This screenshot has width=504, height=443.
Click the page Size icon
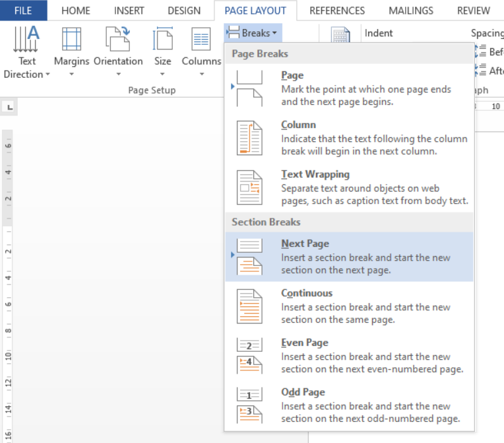[162, 39]
